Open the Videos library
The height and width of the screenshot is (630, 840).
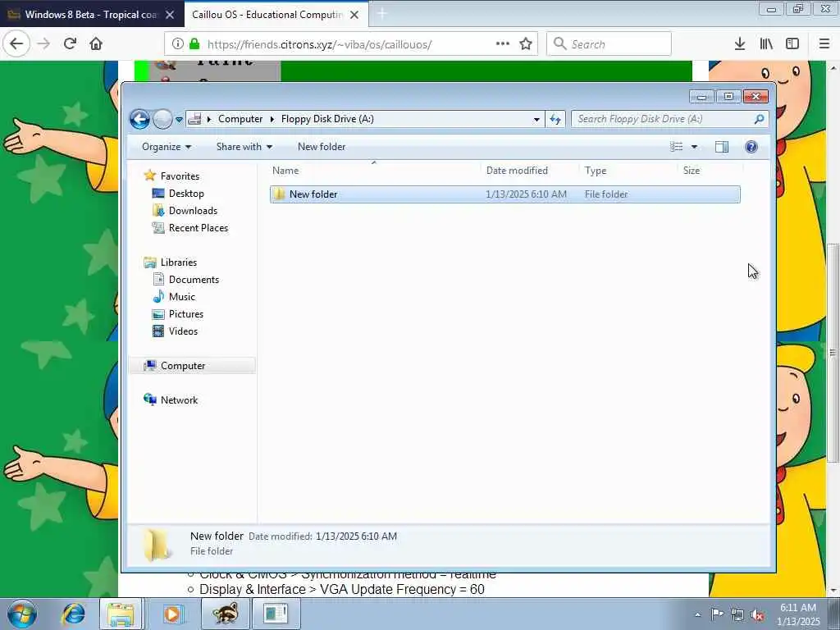point(183,331)
